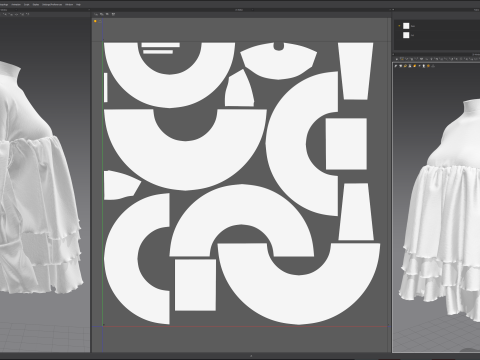
Task: Open the Settings/Preferences menu
Action: click(x=52, y=5)
